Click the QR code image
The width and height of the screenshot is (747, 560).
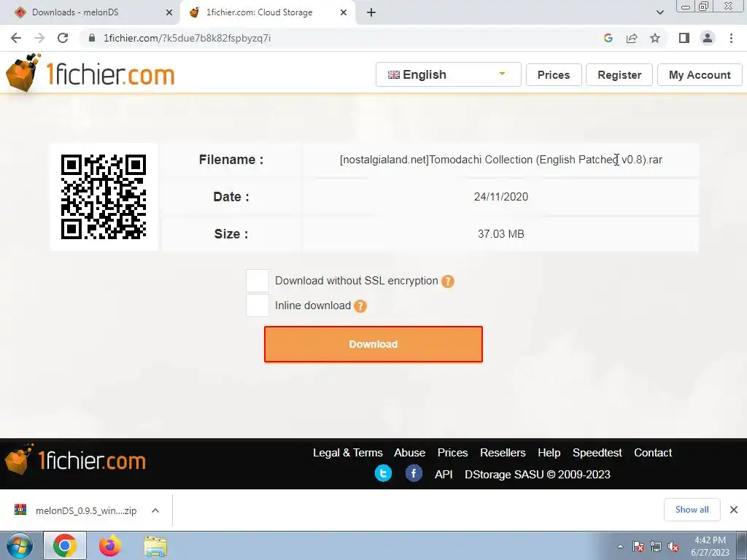click(104, 197)
